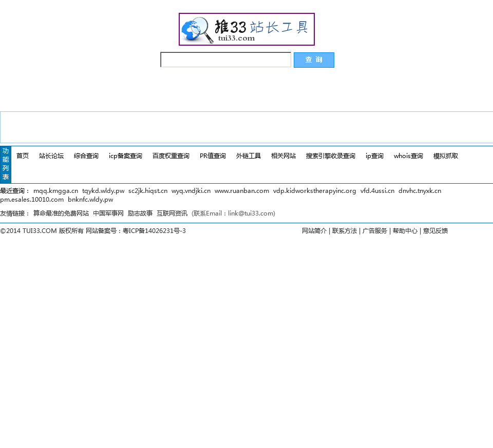Click the 功能列表 blue sidebar label
This screenshot has height=448, width=493.
coord(6,164)
